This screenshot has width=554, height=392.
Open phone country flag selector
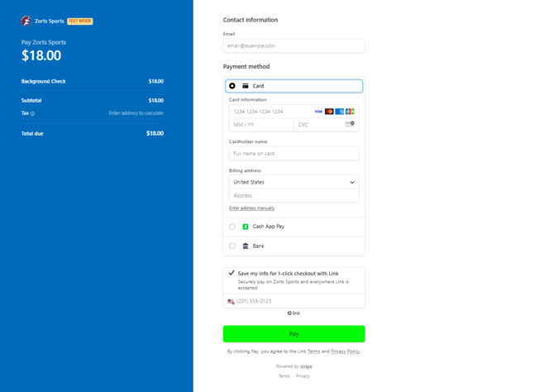coord(231,302)
